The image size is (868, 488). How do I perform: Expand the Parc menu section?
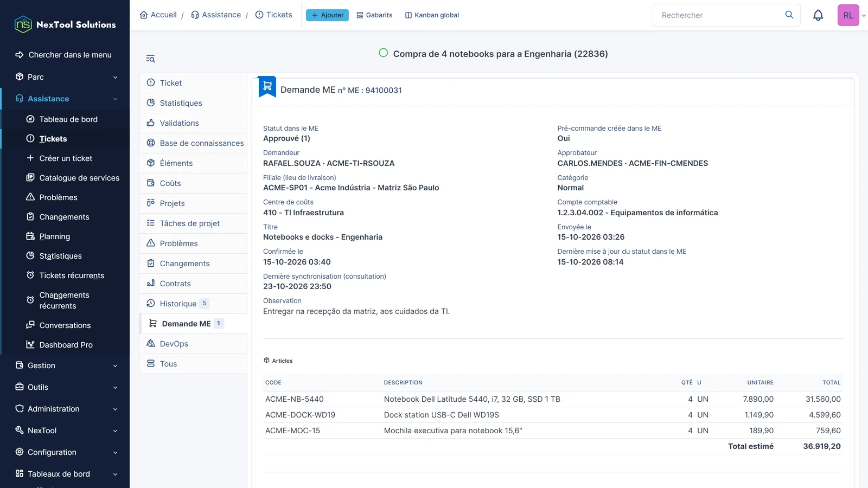[65, 77]
